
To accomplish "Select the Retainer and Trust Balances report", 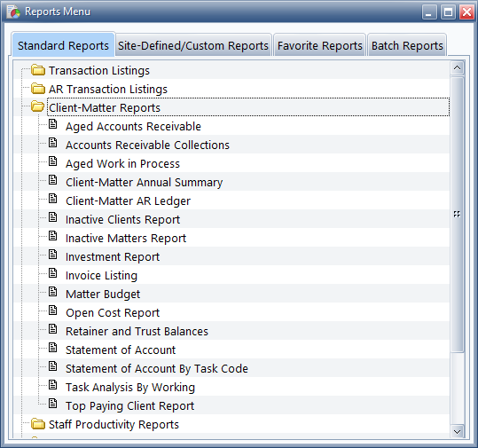I will coord(137,331).
